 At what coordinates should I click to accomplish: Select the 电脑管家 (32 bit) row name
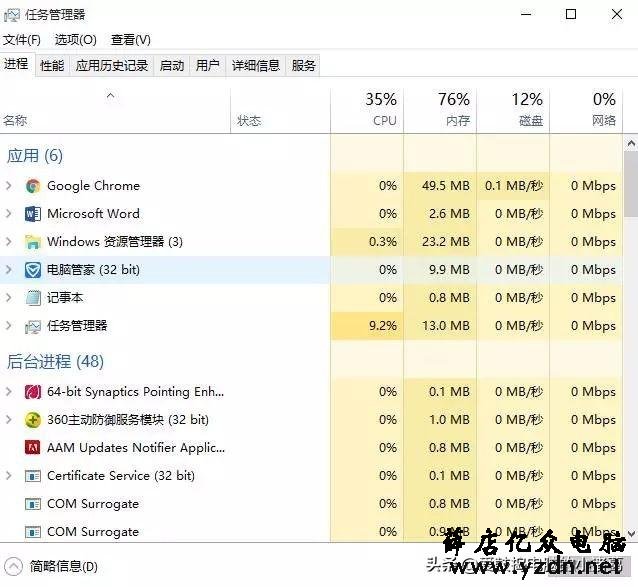93,270
